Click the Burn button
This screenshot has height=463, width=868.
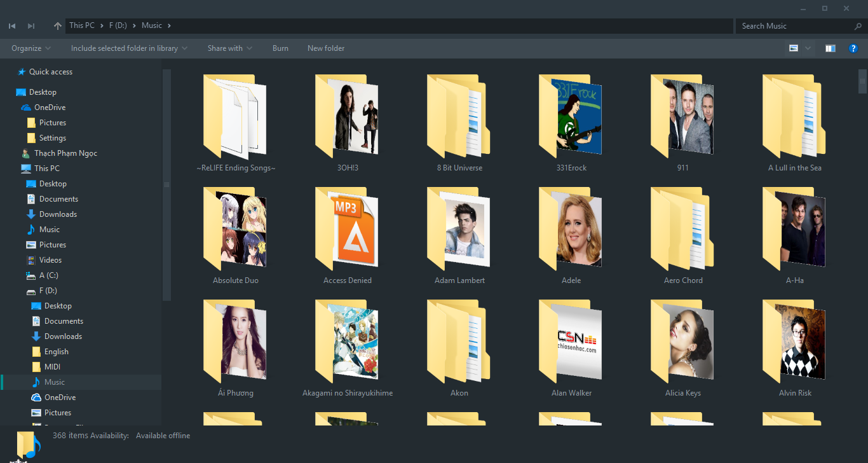coord(280,48)
